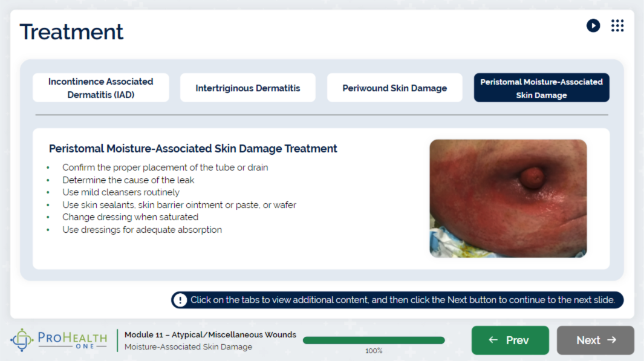
Task: Click the ProHealth One logo
Action: (59, 340)
